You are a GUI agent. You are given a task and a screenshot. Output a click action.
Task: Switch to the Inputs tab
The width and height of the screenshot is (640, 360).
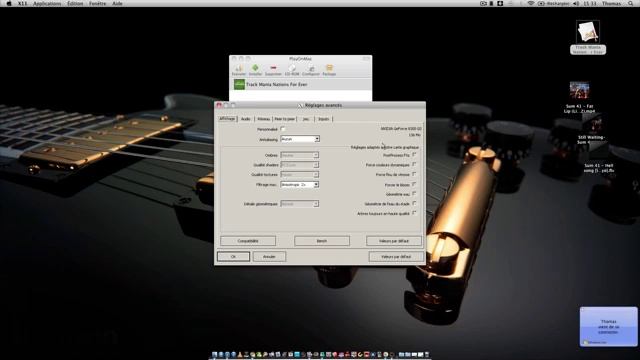tap(323, 119)
